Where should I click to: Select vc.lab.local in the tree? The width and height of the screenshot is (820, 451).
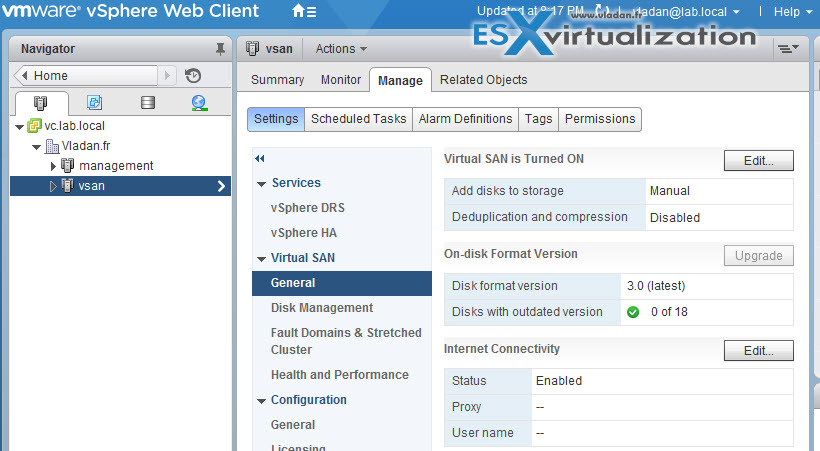click(75, 126)
